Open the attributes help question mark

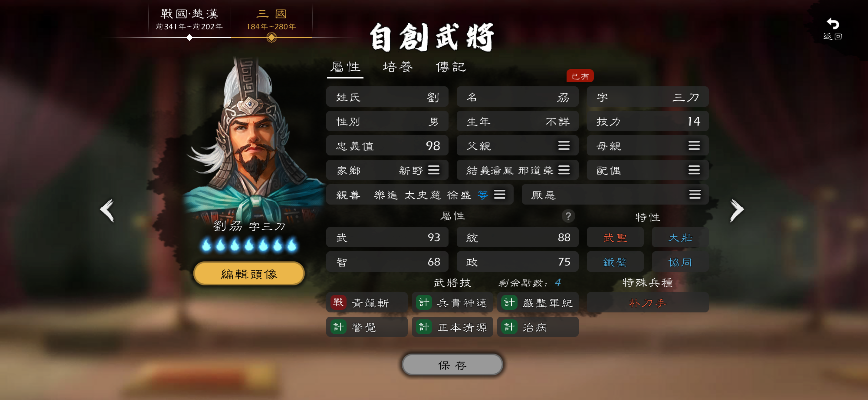[568, 216]
